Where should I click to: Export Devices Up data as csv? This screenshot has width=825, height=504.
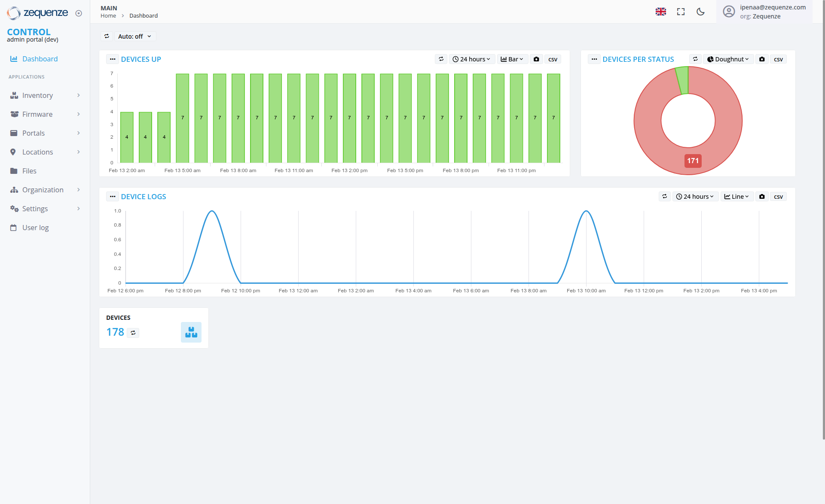[x=553, y=59]
